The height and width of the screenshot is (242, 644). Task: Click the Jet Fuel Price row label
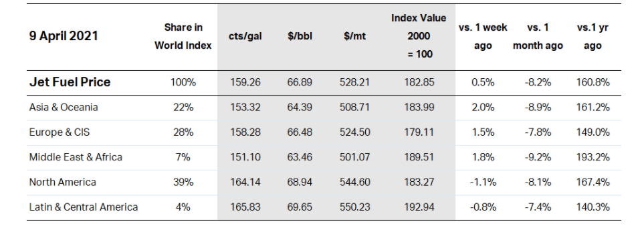click(x=70, y=82)
